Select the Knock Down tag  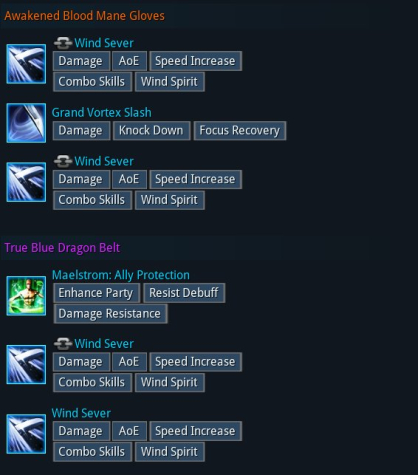tap(151, 130)
